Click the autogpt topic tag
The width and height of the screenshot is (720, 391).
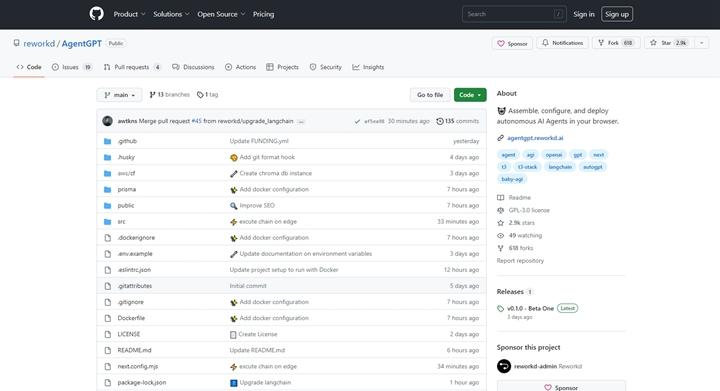pyautogui.click(x=592, y=167)
